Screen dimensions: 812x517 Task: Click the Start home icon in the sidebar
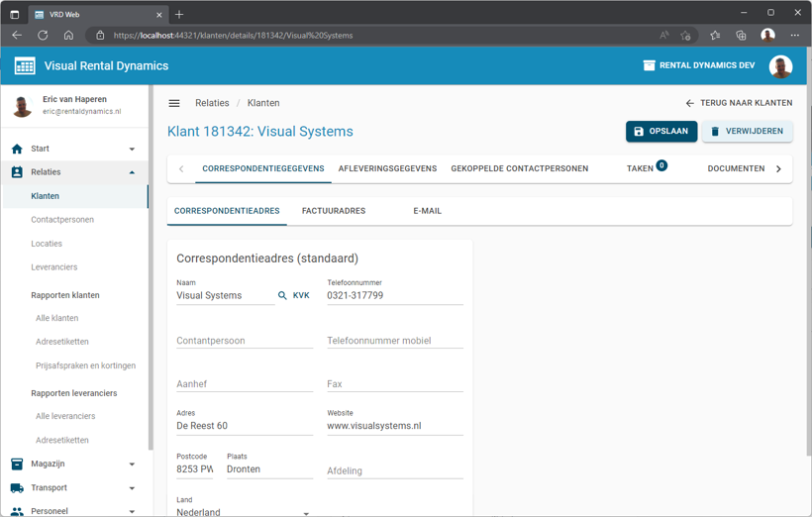pyautogui.click(x=17, y=149)
